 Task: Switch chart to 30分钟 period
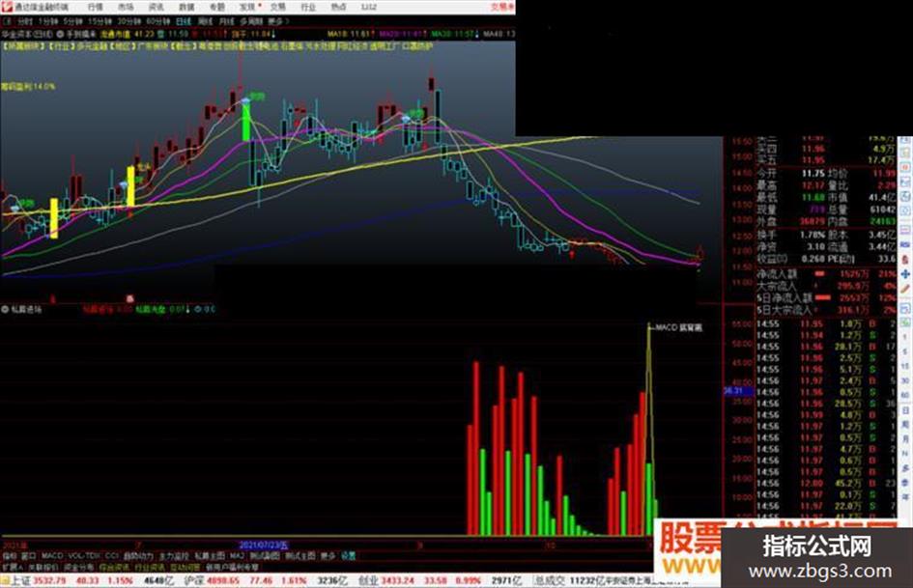point(128,21)
